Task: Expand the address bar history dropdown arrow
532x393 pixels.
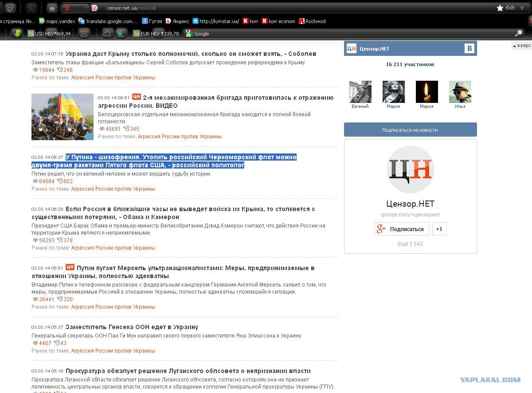Action: (522, 8)
